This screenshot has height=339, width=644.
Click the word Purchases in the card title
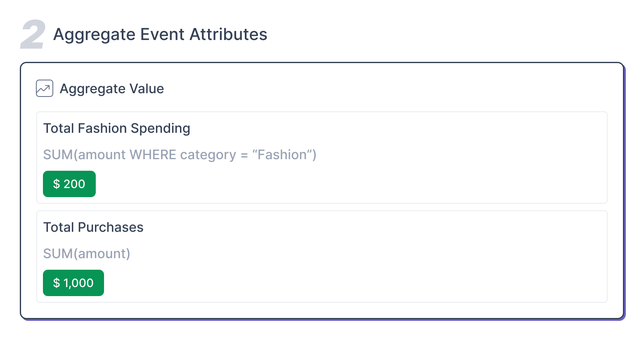click(111, 227)
